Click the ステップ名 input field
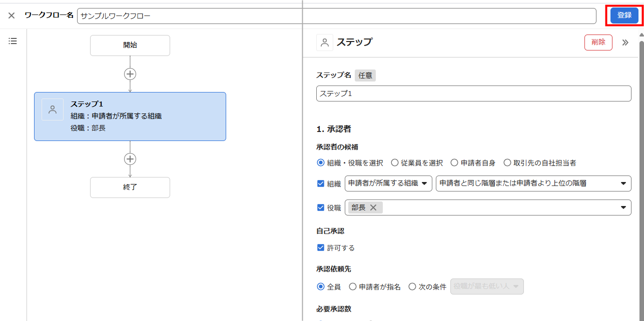Screen dimensions: 644x321 [x=473, y=93]
